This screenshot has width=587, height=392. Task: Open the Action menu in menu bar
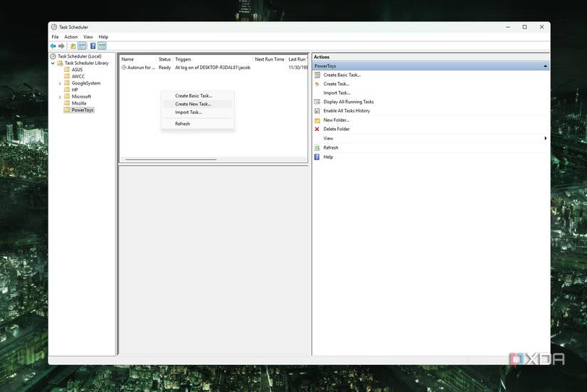[x=71, y=37]
